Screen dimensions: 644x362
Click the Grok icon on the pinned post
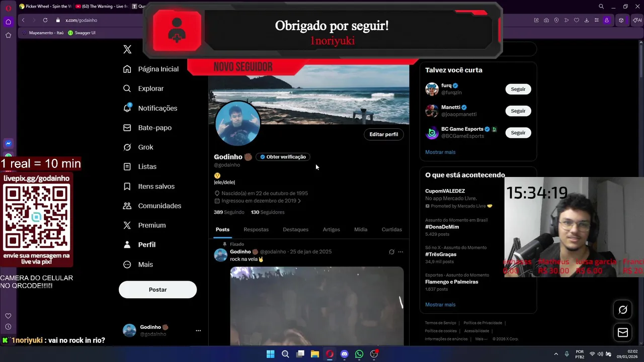click(391, 252)
